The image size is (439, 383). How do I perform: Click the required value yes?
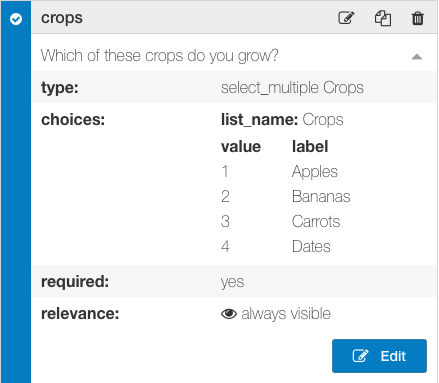232,282
